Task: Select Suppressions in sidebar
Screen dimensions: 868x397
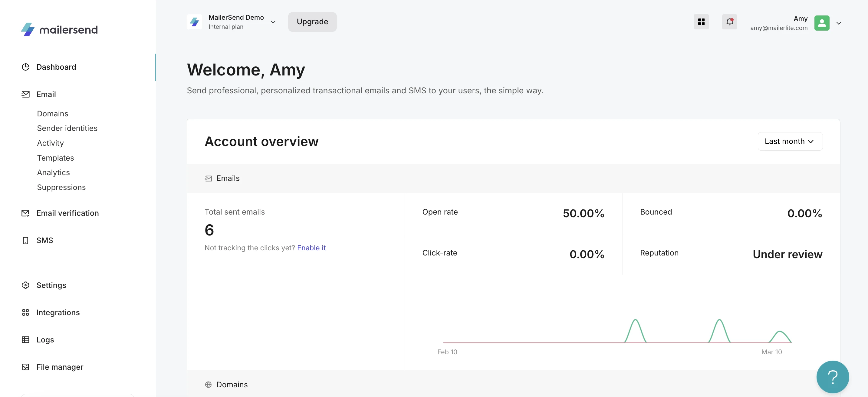Action: pyautogui.click(x=61, y=187)
